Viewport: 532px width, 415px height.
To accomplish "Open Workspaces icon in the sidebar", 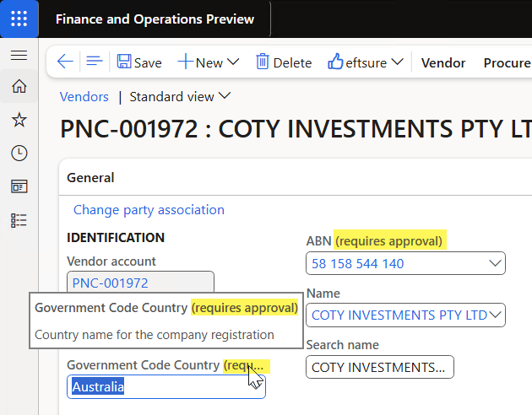I will click(19, 186).
